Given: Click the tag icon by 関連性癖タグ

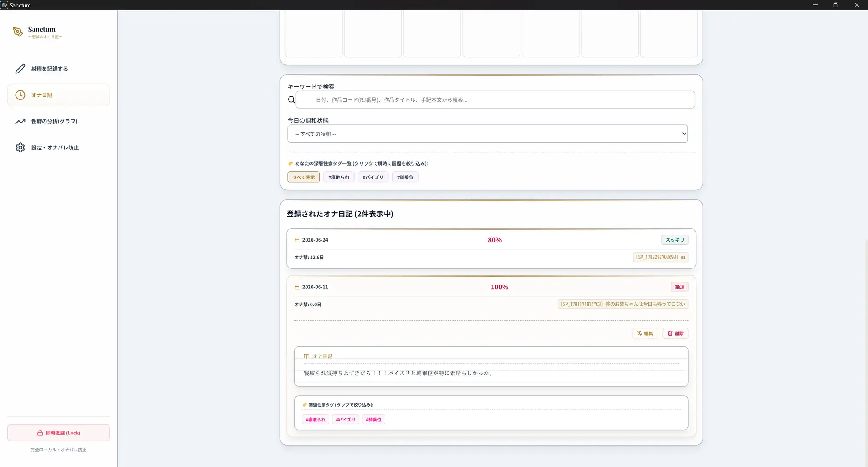Looking at the screenshot, I should tap(305, 404).
